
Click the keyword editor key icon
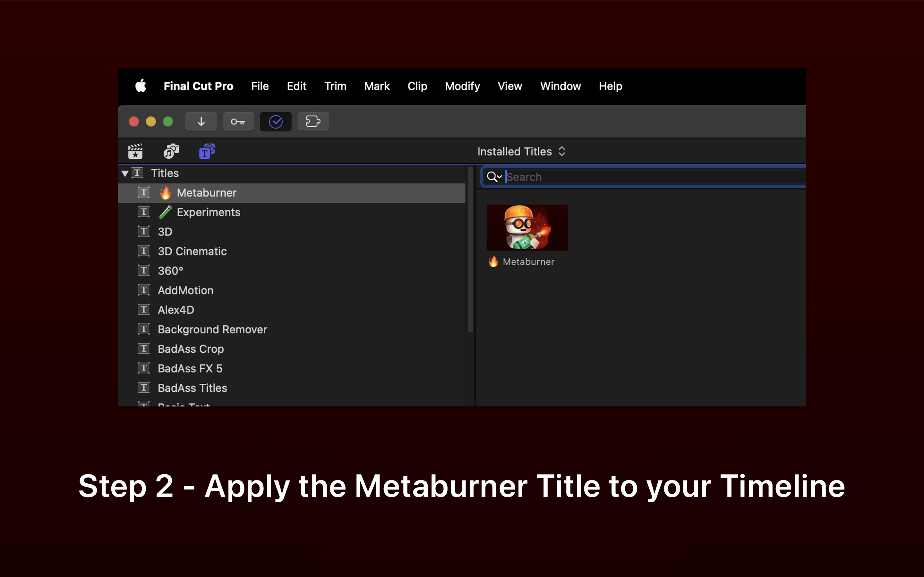coord(238,122)
